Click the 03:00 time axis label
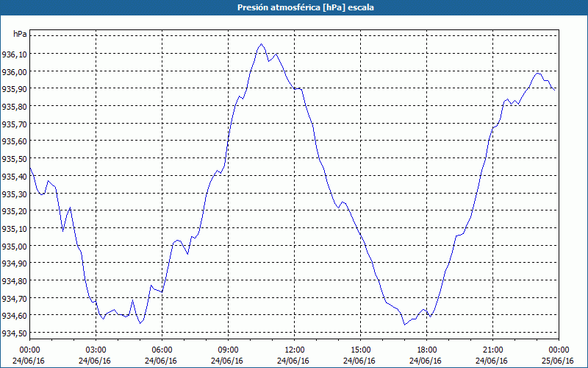 96,350
